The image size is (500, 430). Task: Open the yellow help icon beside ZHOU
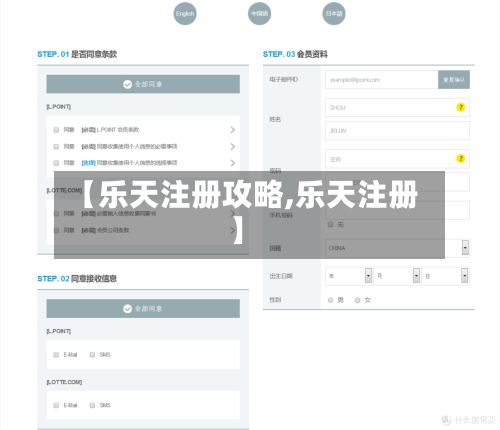461,107
